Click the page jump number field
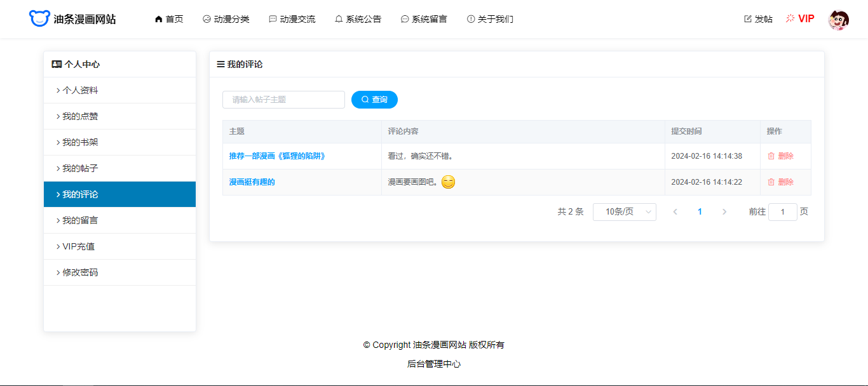868x386 pixels. click(x=782, y=212)
